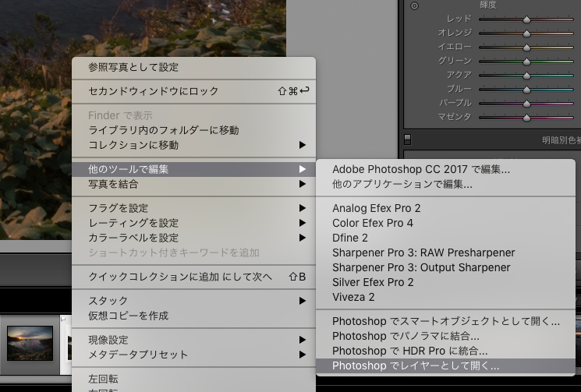The width and height of the screenshot is (581, 392).
Task: Expand フラグを設定 submenu
Action: click(x=193, y=208)
